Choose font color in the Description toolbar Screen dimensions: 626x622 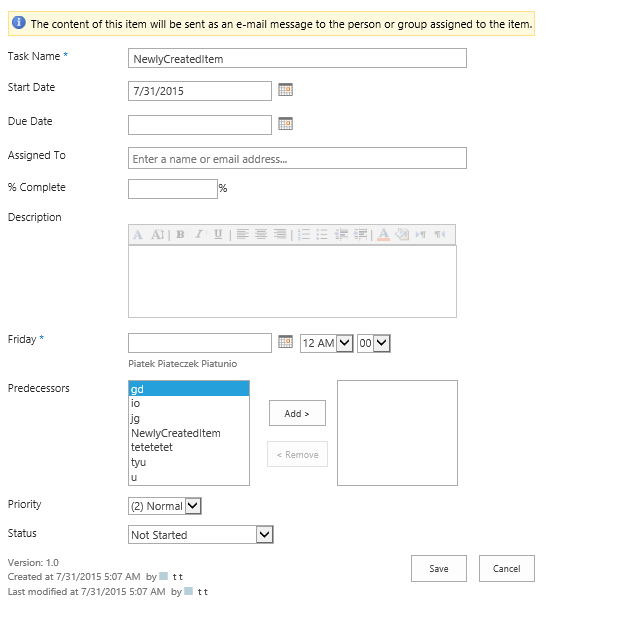coord(383,234)
